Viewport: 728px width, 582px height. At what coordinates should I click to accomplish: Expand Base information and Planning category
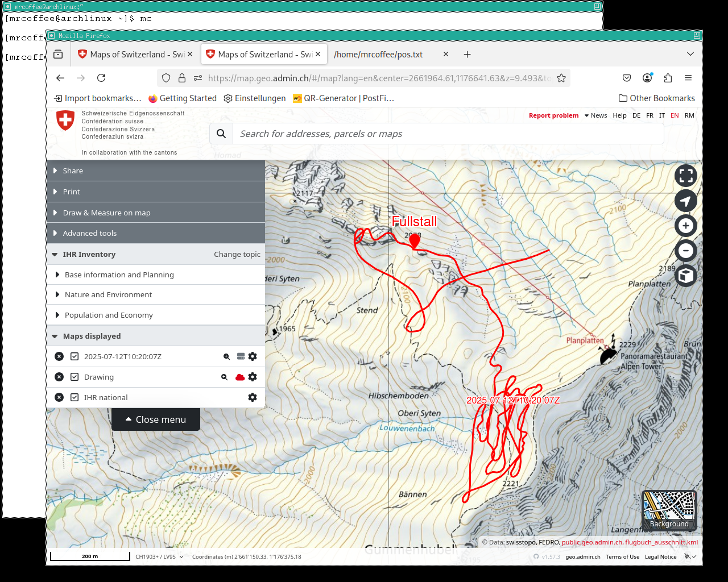(155, 275)
